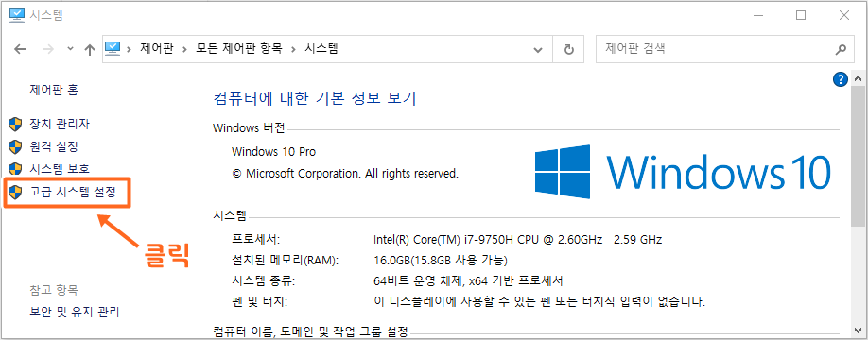This screenshot has width=868, height=340.
Task: Click the forward navigation arrow
Action: coord(48,49)
